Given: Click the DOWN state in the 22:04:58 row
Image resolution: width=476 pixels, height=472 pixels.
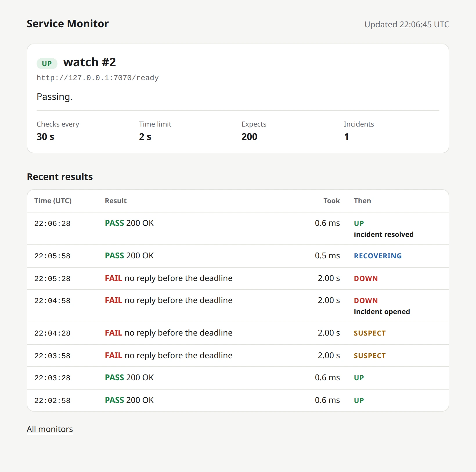Looking at the screenshot, I should coord(366,301).
